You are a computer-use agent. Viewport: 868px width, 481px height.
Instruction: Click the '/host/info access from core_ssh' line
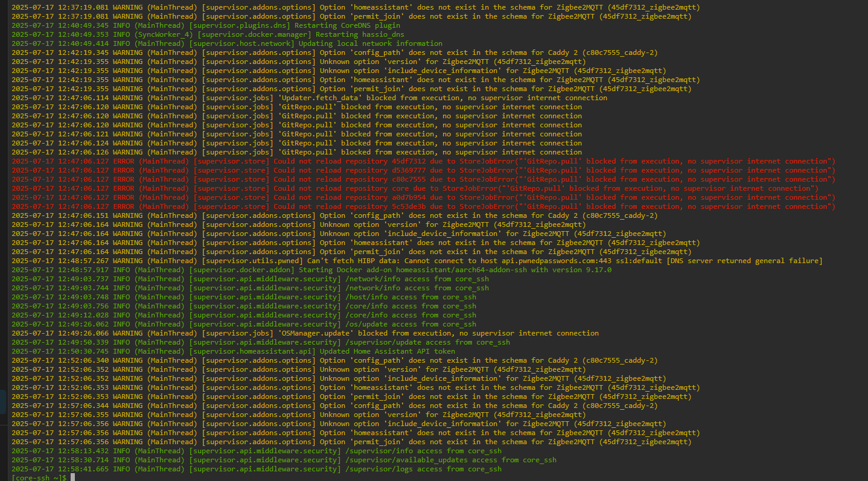(x=244, y=297)
